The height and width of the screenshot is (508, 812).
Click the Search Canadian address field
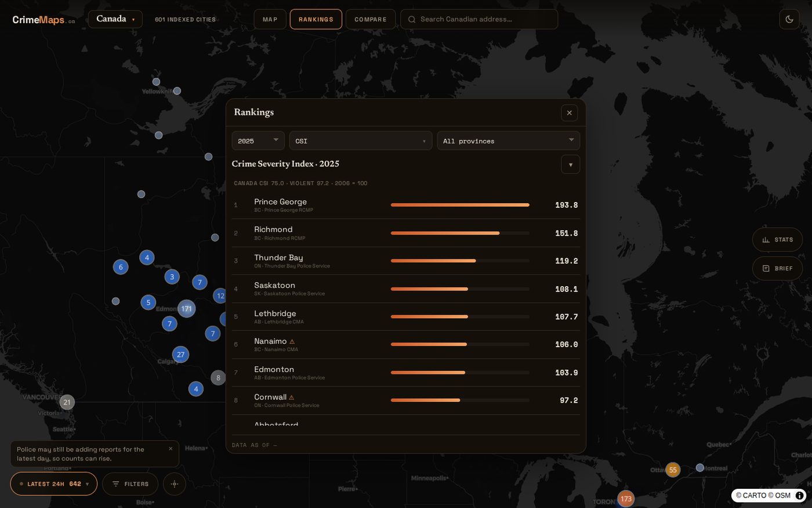(479, 19)
